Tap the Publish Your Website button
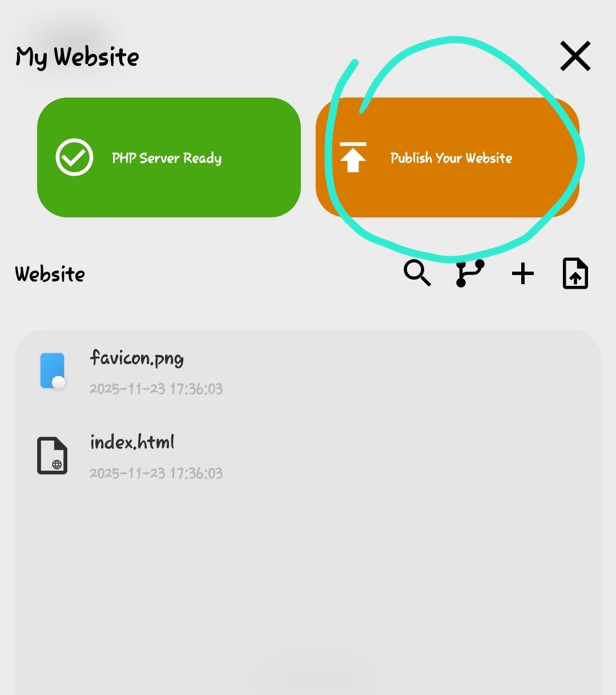This screenshot has height=695, width=616. [x=448, y=157]
